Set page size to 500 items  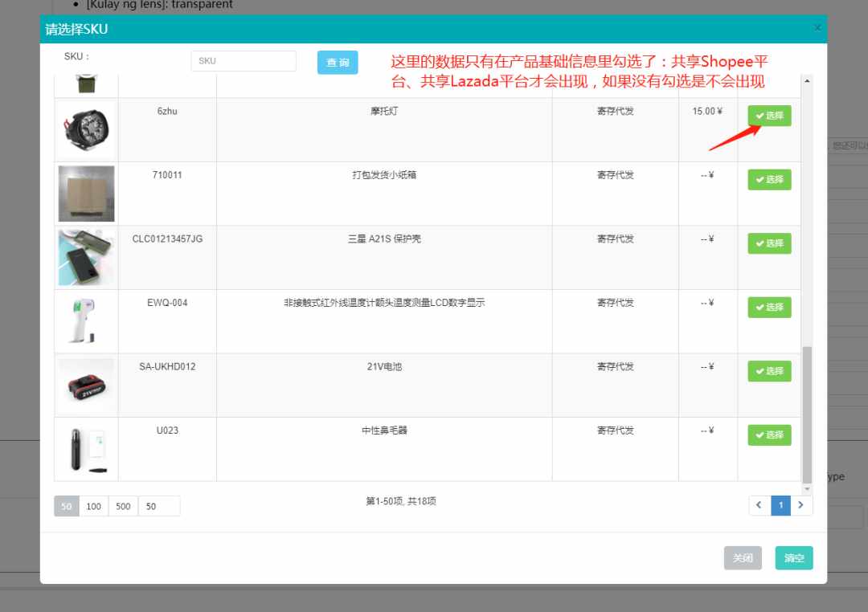click(x=123, y=506)
